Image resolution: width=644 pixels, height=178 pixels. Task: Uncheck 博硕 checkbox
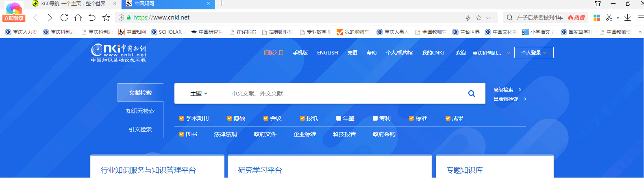230,118
